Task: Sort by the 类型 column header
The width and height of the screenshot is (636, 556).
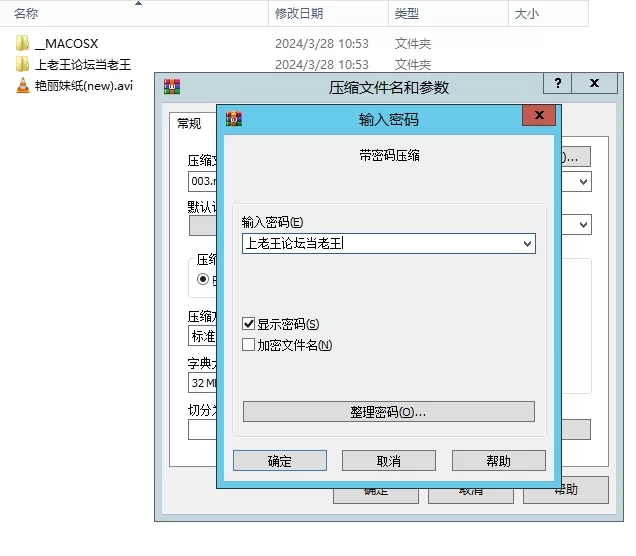Action: point(406,13)
